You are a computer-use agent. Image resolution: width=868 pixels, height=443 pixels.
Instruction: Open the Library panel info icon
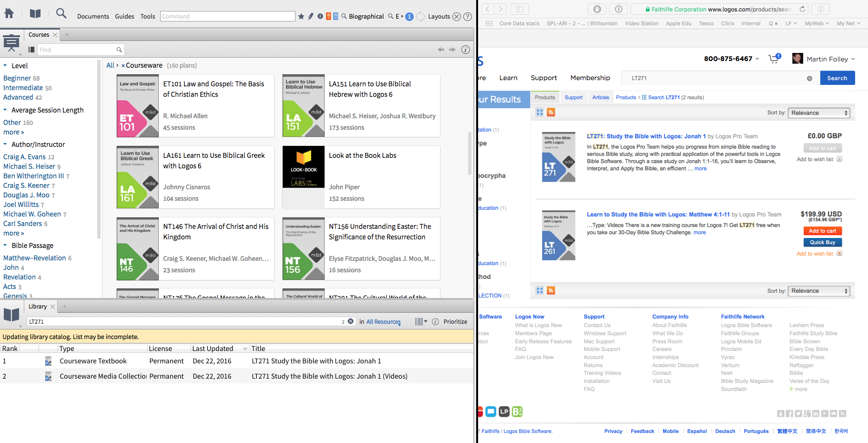(x=435, y=322)
